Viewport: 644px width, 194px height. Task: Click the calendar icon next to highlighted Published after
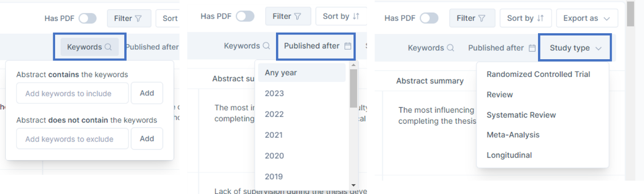pos(347,46)
